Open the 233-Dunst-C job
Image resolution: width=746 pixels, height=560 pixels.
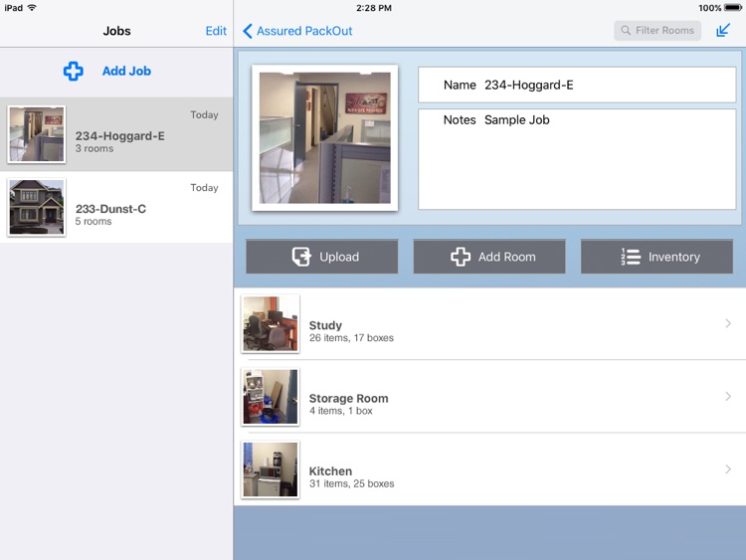point(116,207)
